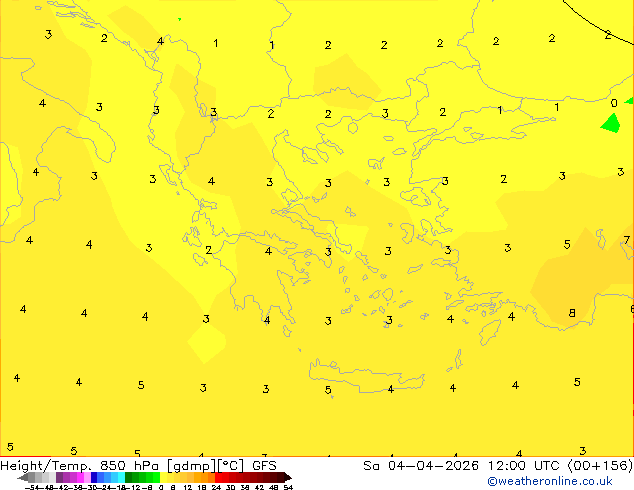Click the '24' label on the color scale
634x490 pixels.
coord(216,487)
